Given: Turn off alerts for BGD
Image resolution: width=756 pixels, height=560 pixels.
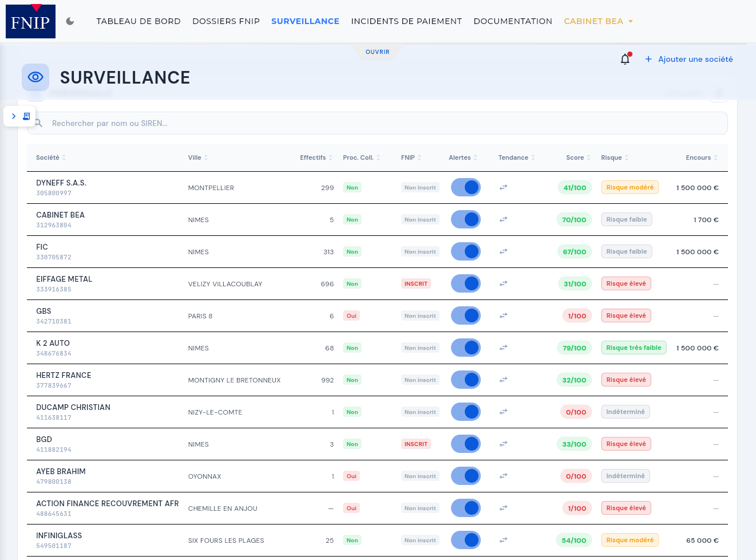Looking at the screenshot, I should point(466,444).
